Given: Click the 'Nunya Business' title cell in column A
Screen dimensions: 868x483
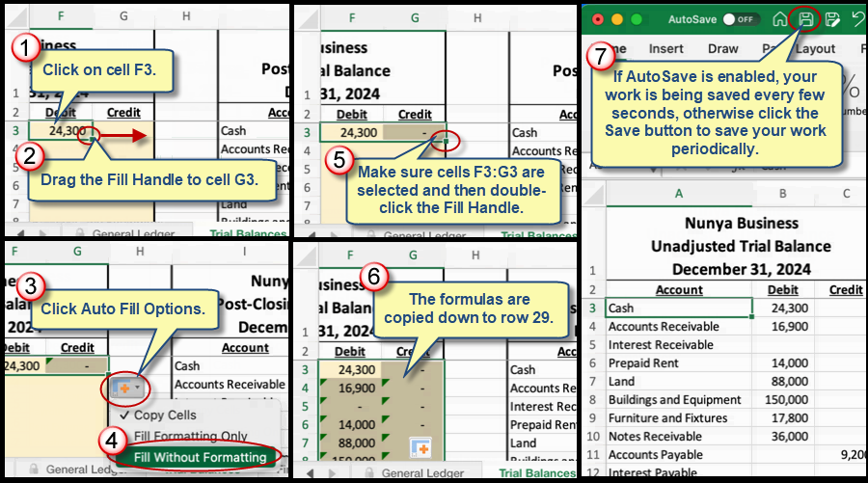Looking at the screenshot, I should [742, 223].
